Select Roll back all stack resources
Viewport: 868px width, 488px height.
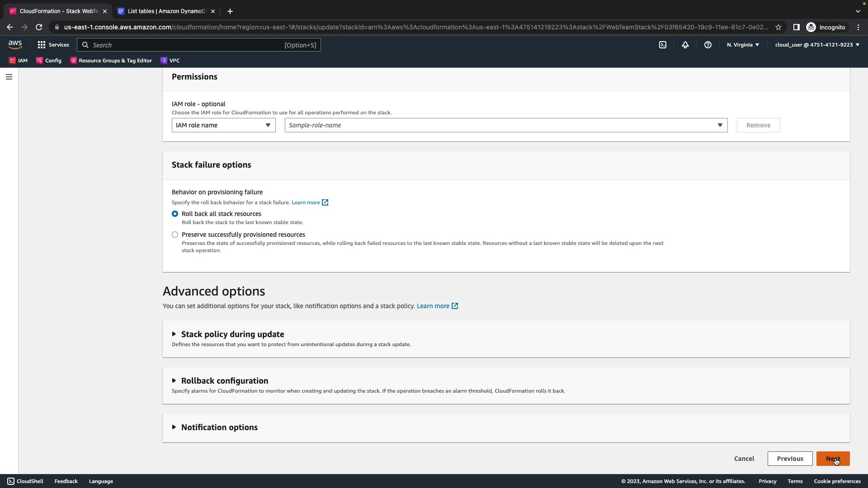pos(175,214)
